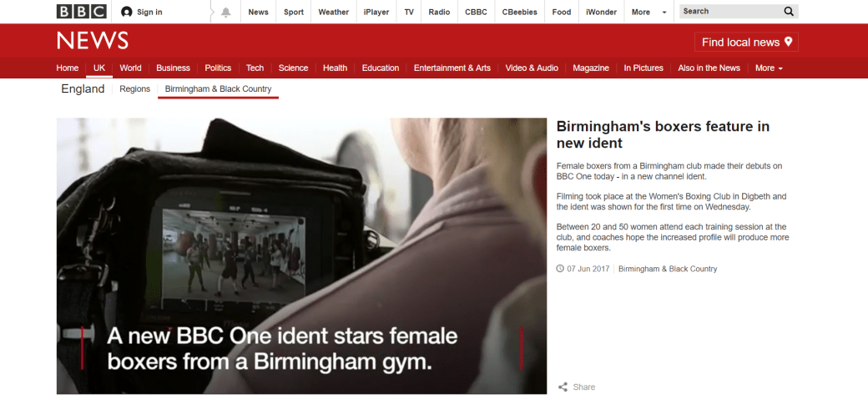Open Radio in the top bar
The height and width of the screenshot is (419, 868).
pos(440,12)
